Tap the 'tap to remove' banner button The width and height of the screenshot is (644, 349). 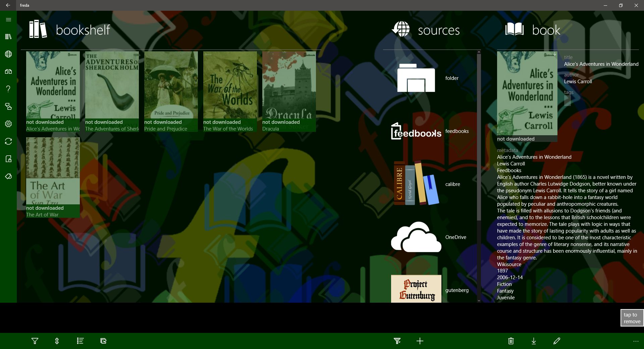[x=632, y=318]
